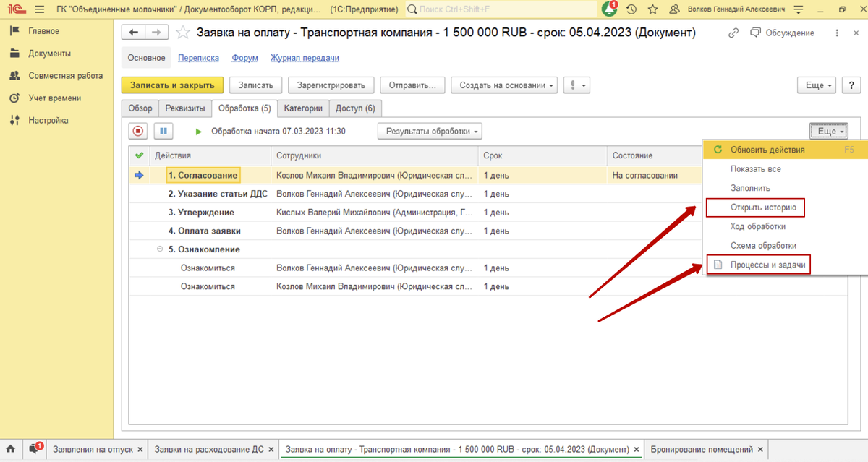Click 'Записать и закрыть' button
The height and width of the screenshot is (462, 868).
click(172, 85)
